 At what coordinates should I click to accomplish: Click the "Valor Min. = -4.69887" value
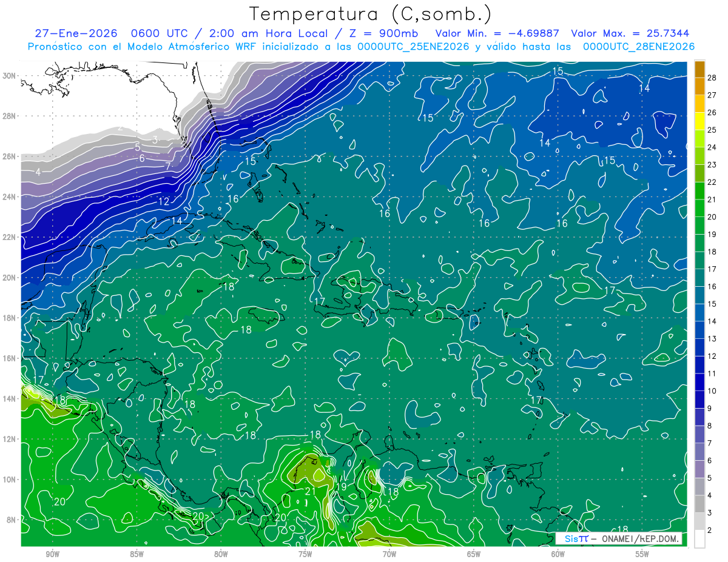click(497, 33)
